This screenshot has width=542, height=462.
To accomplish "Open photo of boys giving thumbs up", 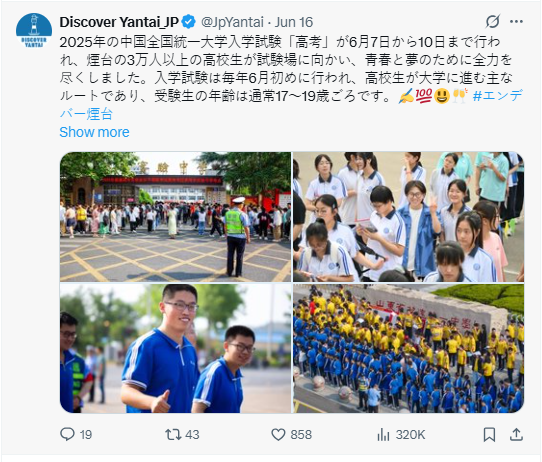I will (175, 348).
